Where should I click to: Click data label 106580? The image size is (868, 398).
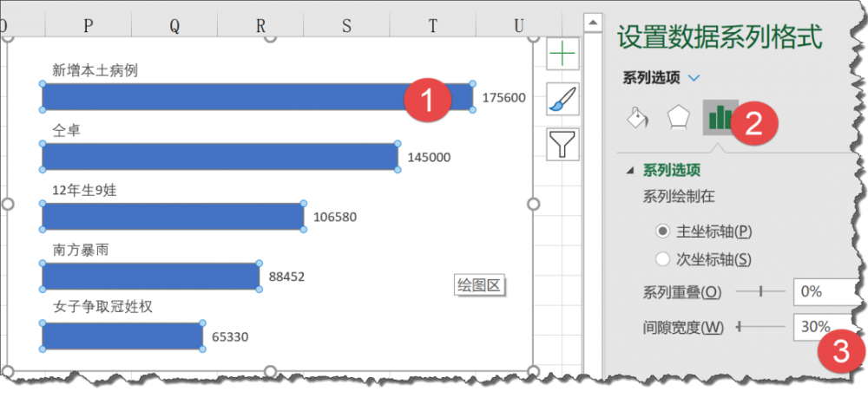click(x=335, y=218)
